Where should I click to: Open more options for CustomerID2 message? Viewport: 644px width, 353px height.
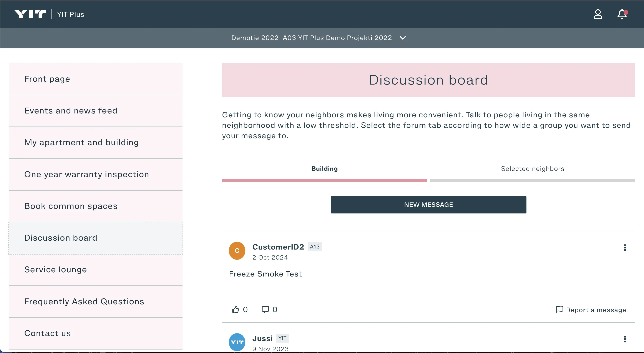pos(625,247)
